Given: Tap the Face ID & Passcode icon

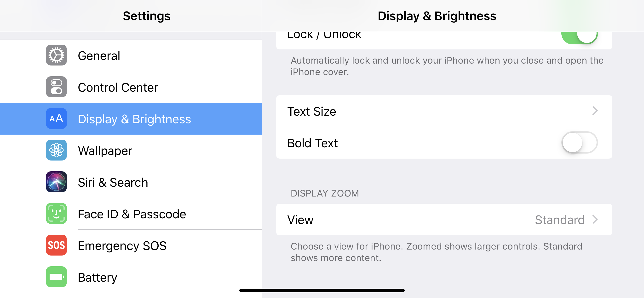Looking at the screenshot, I should pos(56,213).
